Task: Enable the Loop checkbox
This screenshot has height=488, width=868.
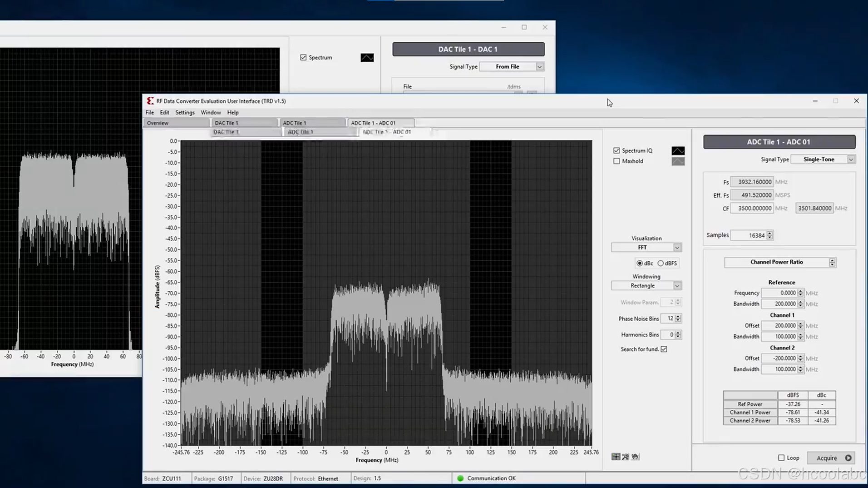Action: point(781,458)
